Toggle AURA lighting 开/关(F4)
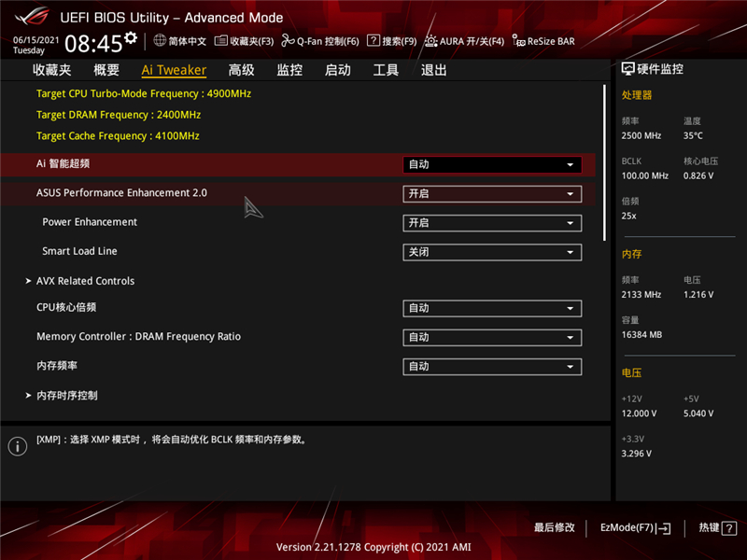The height and width of the screenshot is (560, 747). tap(464, 41)
